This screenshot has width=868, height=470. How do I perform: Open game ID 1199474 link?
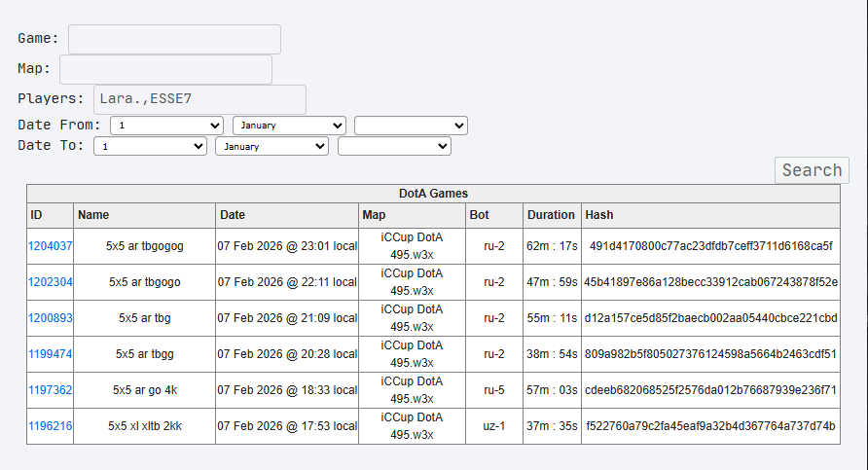[51, 354]
